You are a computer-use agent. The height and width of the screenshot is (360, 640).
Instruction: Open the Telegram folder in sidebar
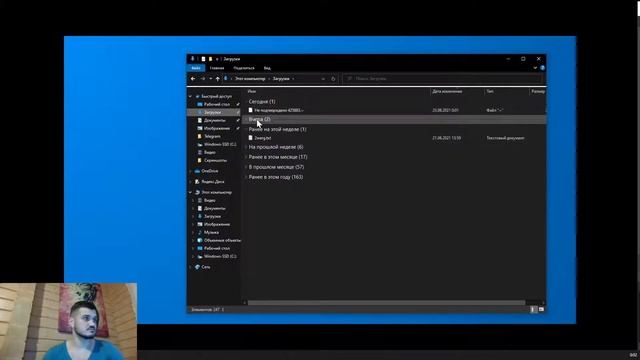[x=212, y=136]
